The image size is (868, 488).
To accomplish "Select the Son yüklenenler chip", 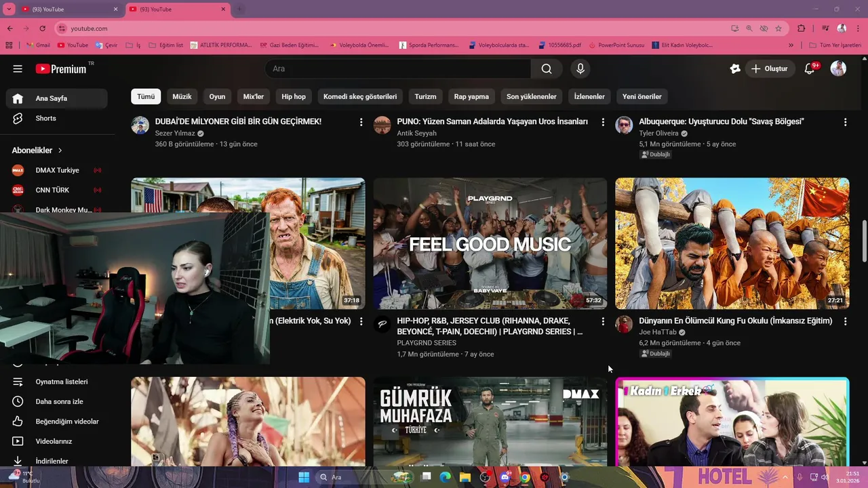I will (532, 96).
